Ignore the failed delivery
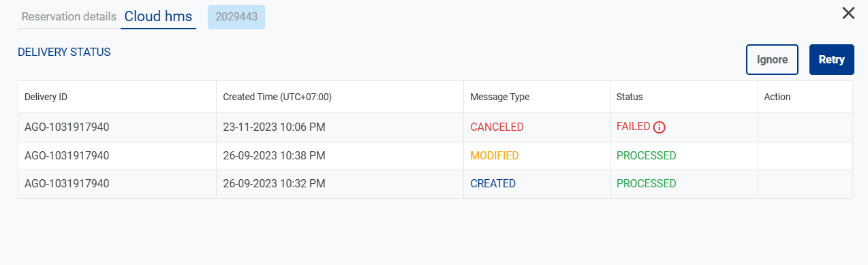 (x=772, y=59)
